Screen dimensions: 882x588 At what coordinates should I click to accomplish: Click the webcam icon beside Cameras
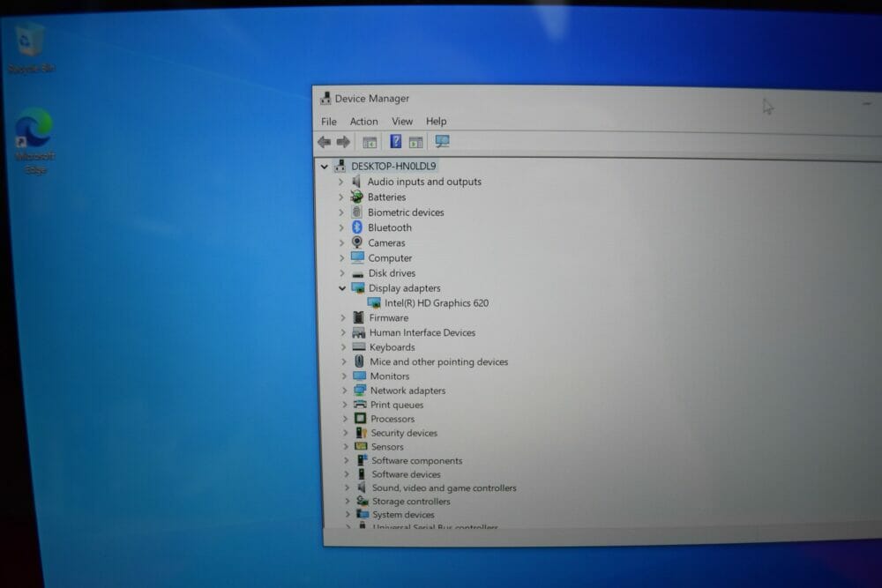coord(357,242)
